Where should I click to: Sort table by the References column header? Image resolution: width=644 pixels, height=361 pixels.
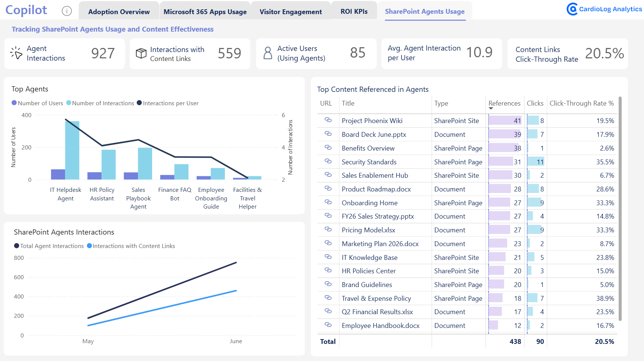point(504,103)
